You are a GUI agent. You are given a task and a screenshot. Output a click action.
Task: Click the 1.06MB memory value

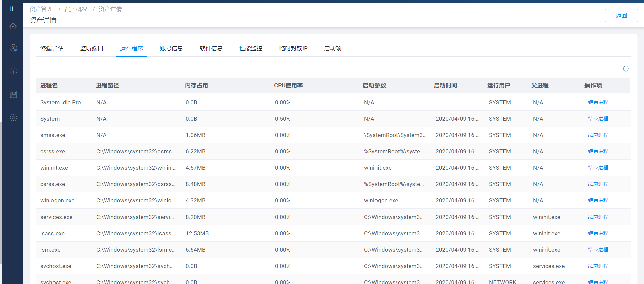[196, 135]
